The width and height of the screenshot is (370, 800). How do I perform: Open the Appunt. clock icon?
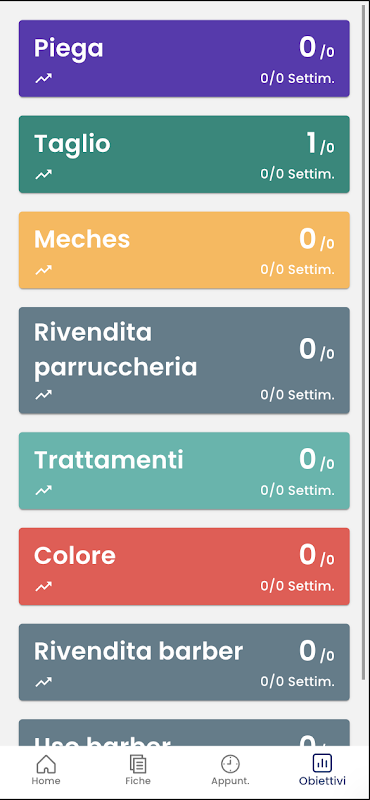[230, 764]
